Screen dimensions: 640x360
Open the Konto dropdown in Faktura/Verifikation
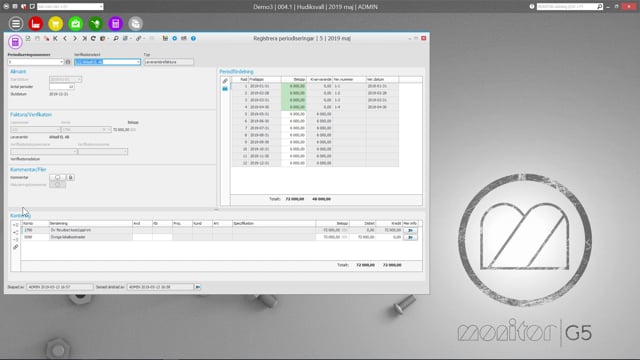pyautogui.click(x=109, y=129)
